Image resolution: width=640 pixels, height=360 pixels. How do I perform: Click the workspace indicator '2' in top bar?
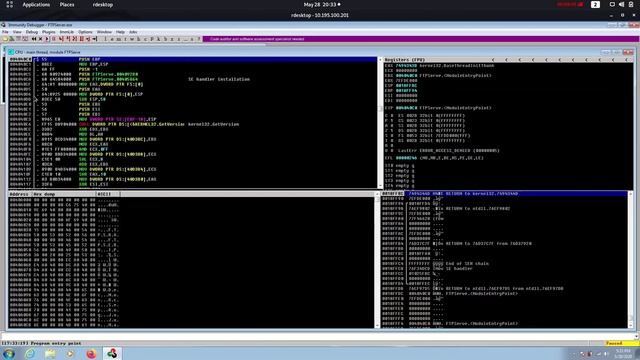[x=595, y=4]
